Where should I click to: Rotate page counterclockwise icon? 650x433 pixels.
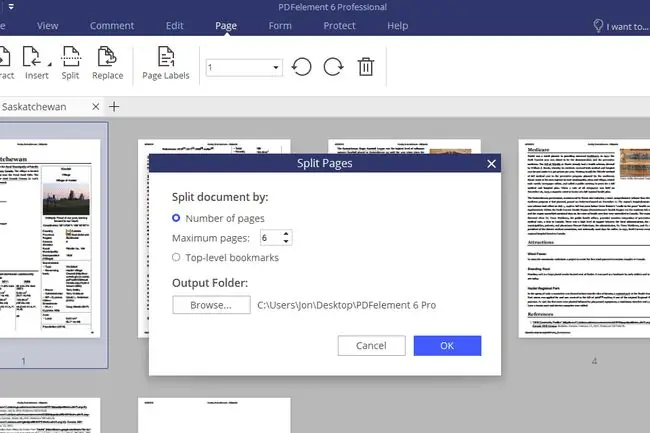point(302,67)
